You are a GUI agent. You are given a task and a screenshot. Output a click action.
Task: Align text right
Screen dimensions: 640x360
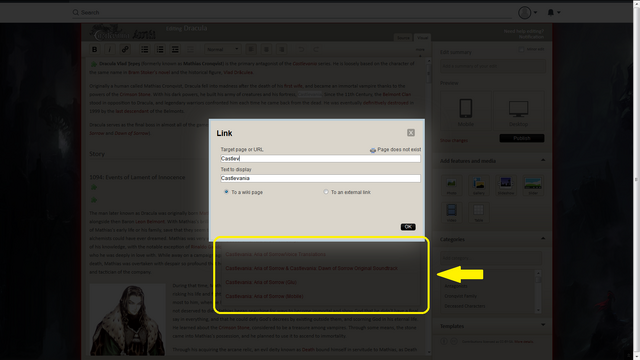282,49
